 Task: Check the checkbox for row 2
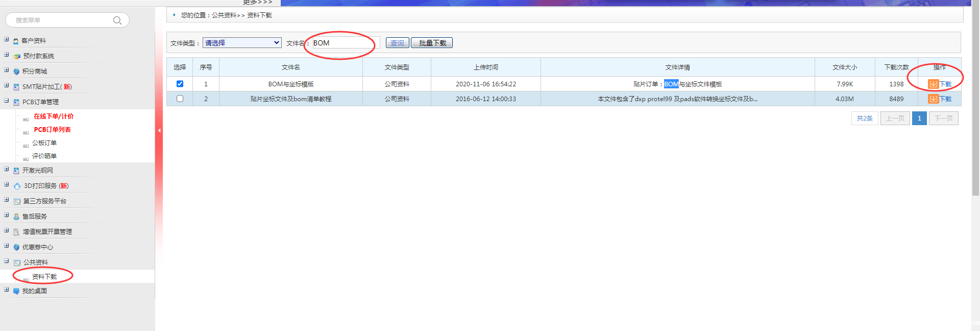pyautogui.click(x=180, y=99)
